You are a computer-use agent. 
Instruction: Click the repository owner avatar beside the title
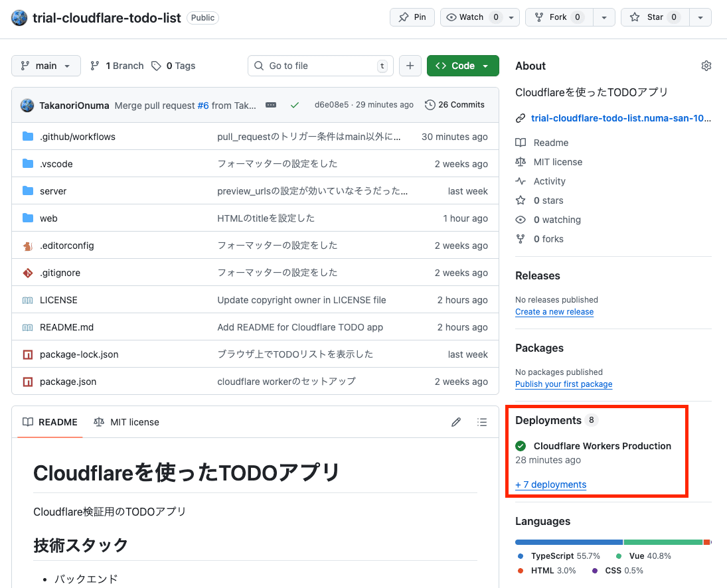tap(19, 18)
